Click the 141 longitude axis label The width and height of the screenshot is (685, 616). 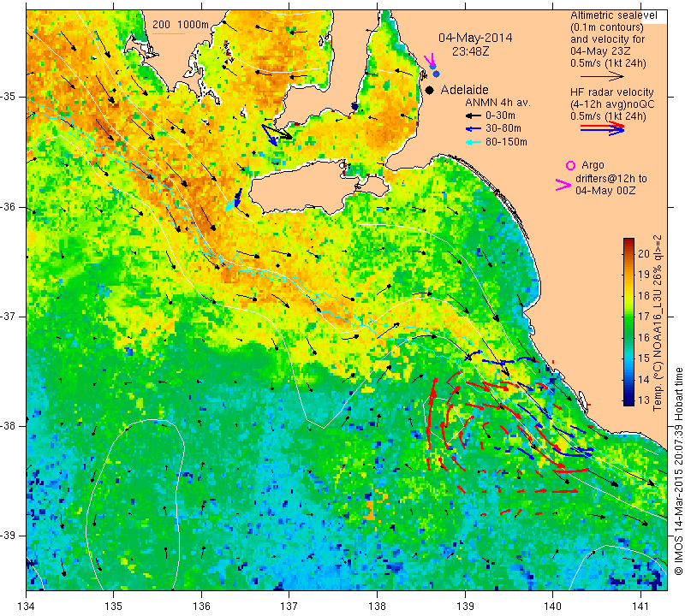[x=640, y=607]
